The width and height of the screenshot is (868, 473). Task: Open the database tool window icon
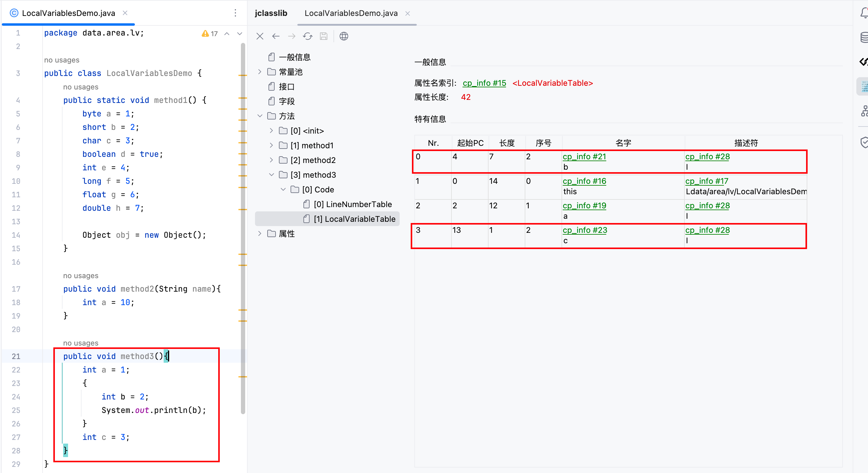[x=864, y=37]
